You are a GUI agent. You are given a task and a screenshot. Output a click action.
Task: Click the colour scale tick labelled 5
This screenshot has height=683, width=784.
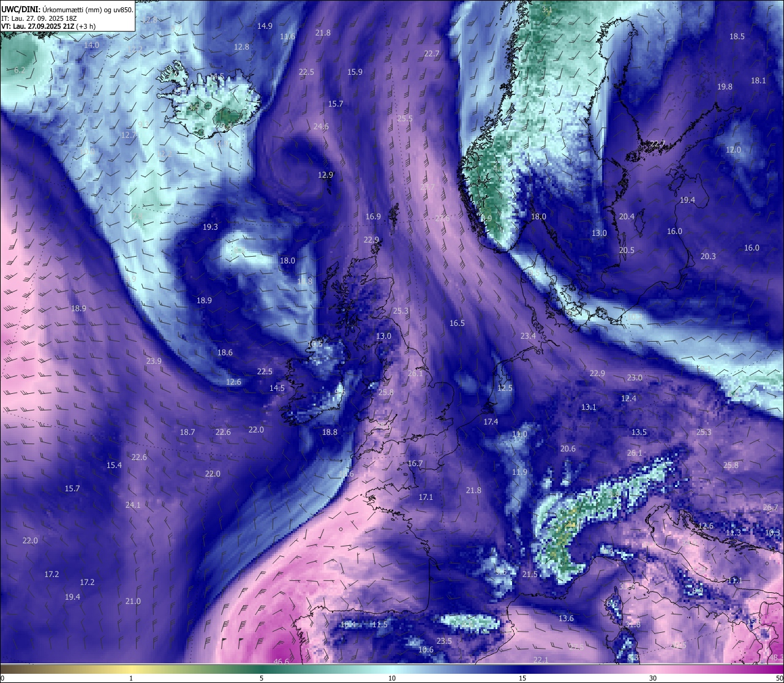(262, 678)
